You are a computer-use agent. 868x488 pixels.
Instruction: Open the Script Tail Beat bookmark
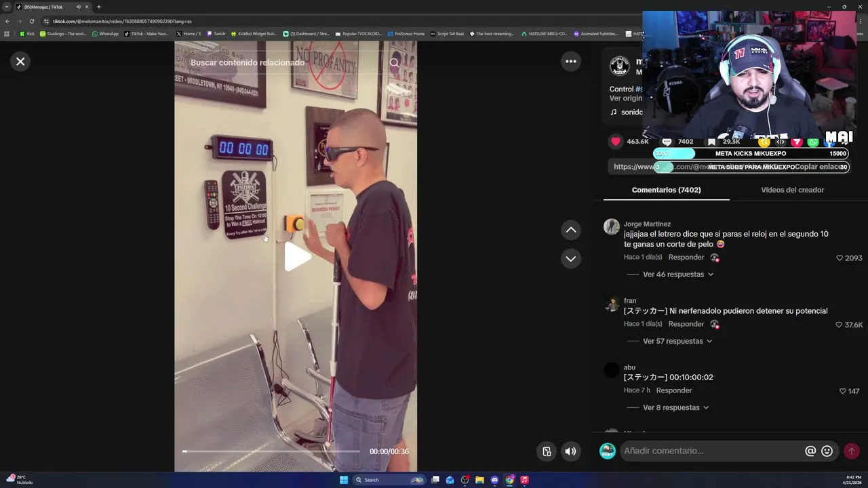point(447,33)
